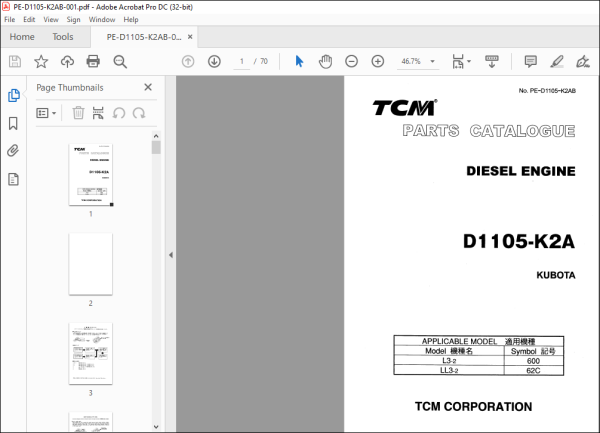Open thumbnail options dropdown menu

click(46, 113)
